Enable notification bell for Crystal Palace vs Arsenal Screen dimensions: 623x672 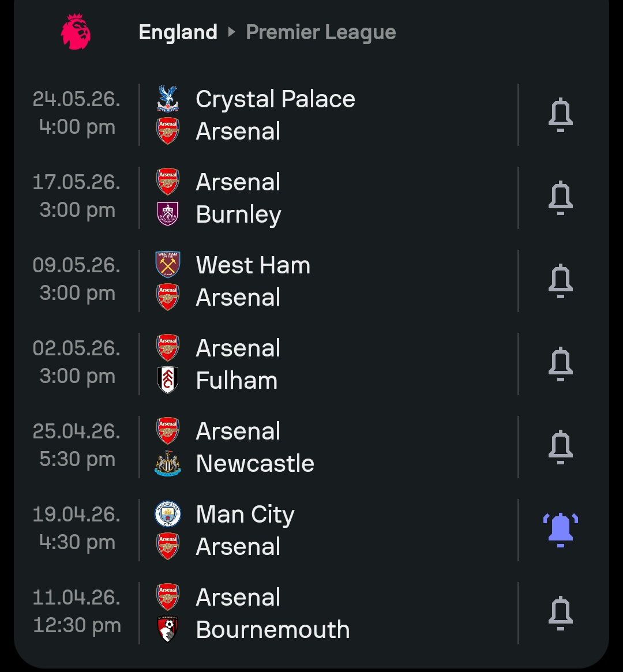pos(560,115)
